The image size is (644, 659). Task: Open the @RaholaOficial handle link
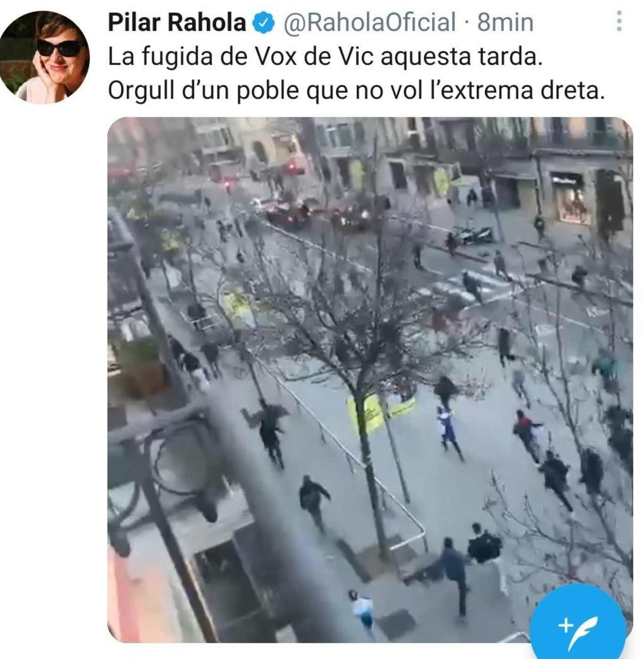369,23
